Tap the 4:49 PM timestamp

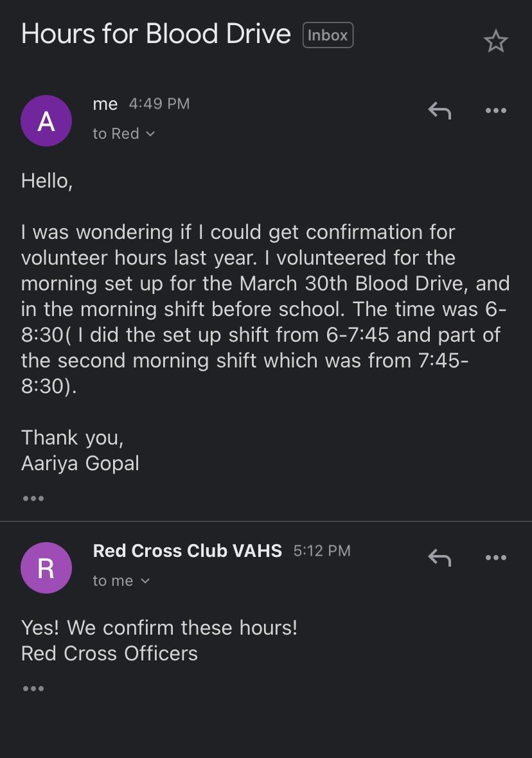tap(159, 104)
